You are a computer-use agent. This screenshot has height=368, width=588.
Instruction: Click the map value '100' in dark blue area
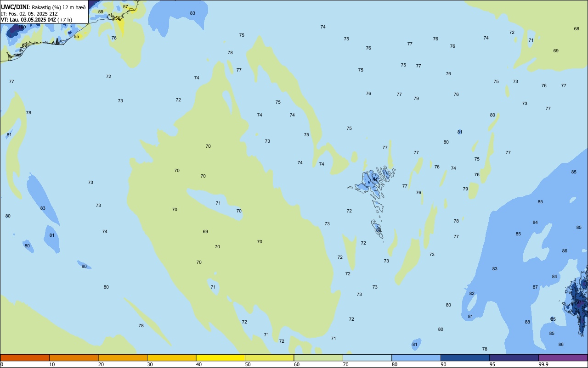pos(22,27)
